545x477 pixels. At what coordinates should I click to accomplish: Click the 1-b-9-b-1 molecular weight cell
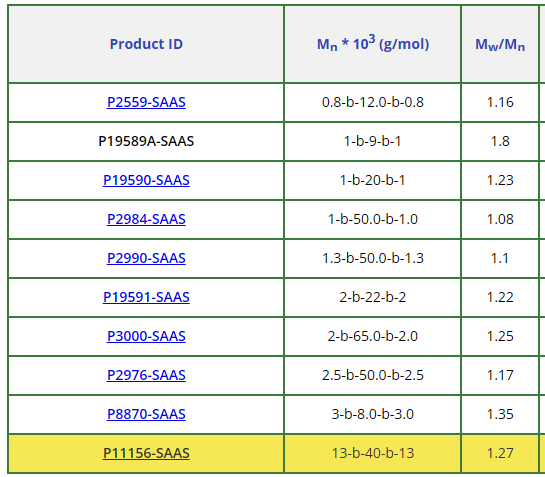373,141
